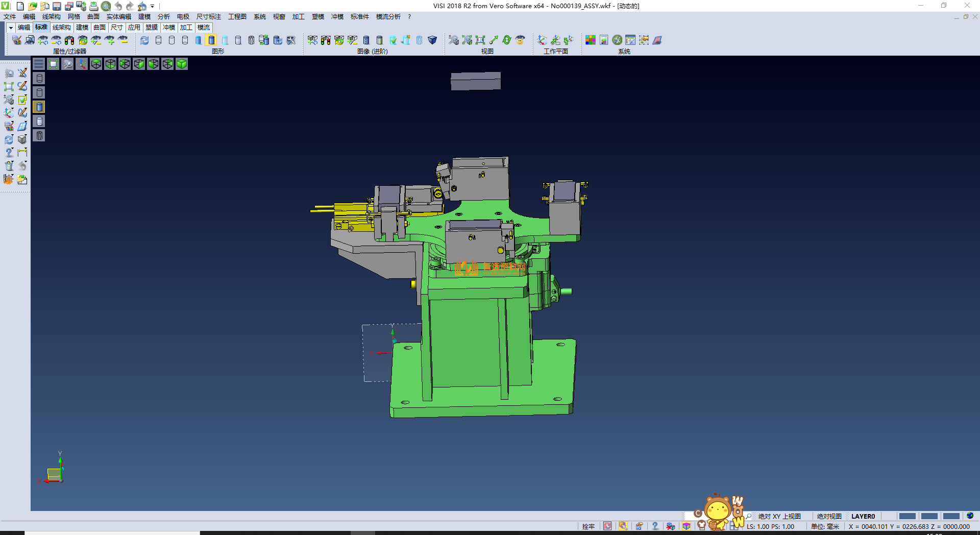Open the ribbon tab list dropdown arrow
Image resolution: width=980 pixels, height=535 pixels.
click(11, 28)
